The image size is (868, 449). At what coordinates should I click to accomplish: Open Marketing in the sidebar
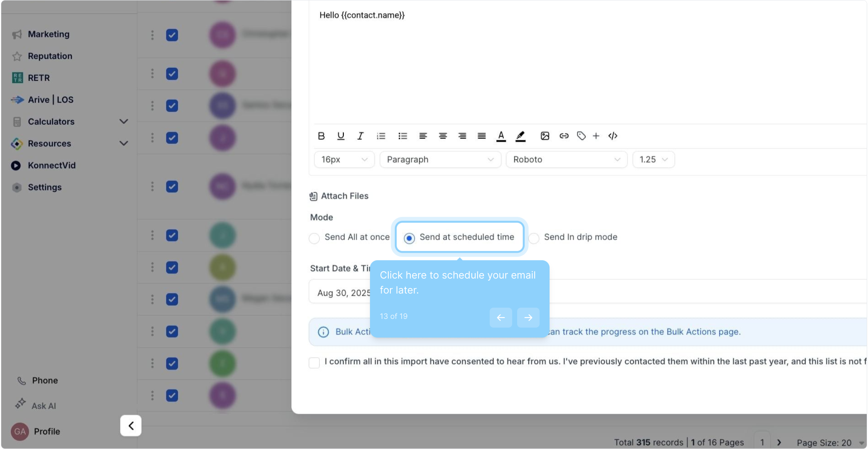pos(48,34)
